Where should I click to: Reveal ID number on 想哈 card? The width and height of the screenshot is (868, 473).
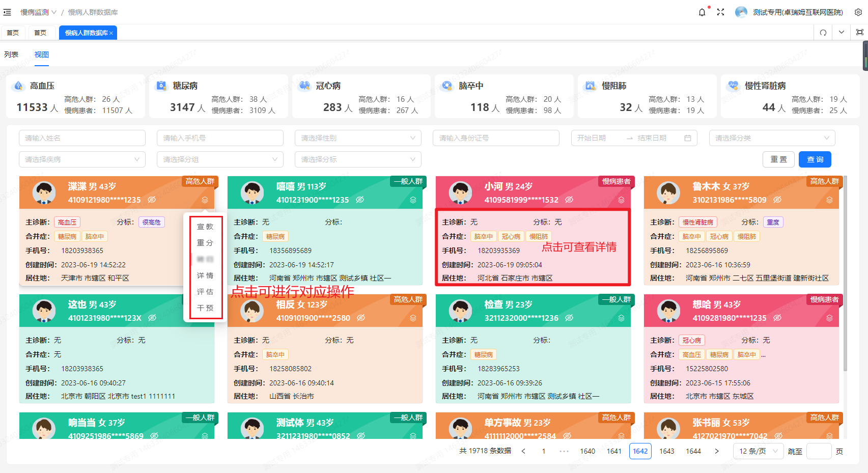tap(777, 318)
